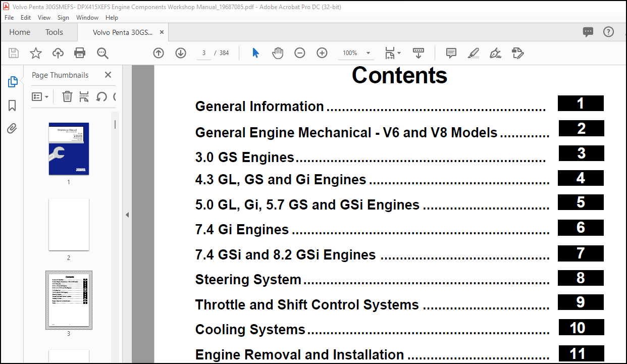Screen dimensions: 627x364
Task: Open the fit page options tool
Action: tap(392, 53)
